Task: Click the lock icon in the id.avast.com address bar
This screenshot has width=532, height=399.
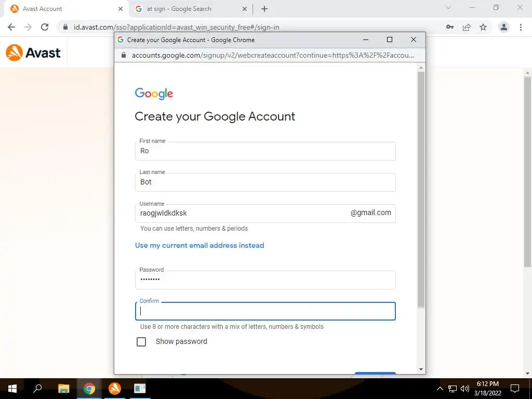Action: (x=65, y=27)
